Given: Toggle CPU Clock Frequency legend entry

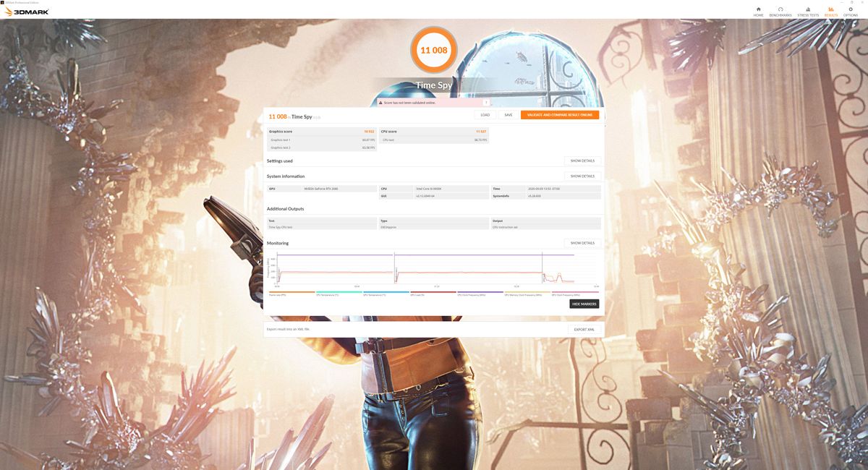Looking at the screenshot, I should [480, 294].
